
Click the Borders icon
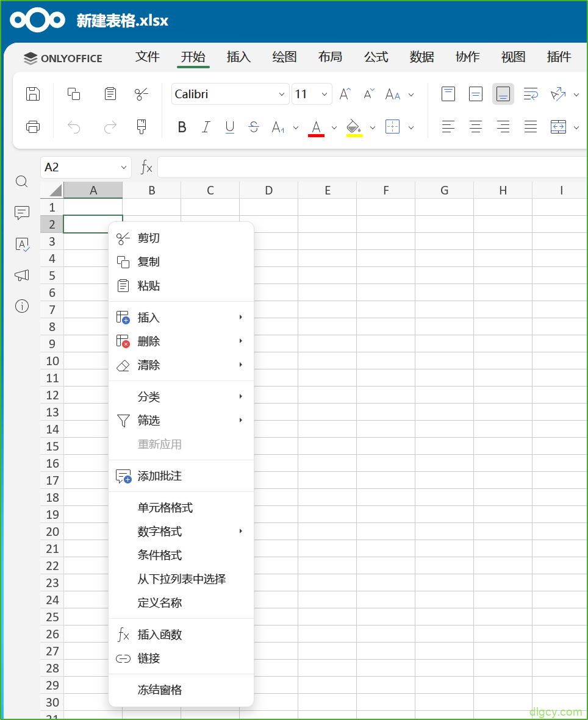pyautogui.click(x=393, y=127)
